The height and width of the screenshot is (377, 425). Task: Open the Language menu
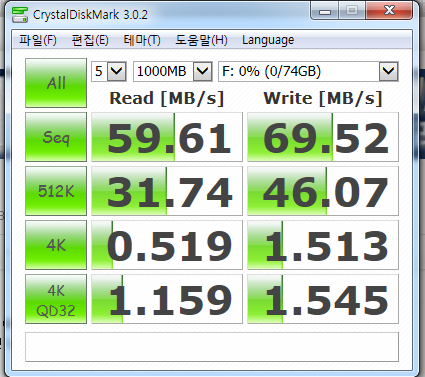(x=268, y=40)
